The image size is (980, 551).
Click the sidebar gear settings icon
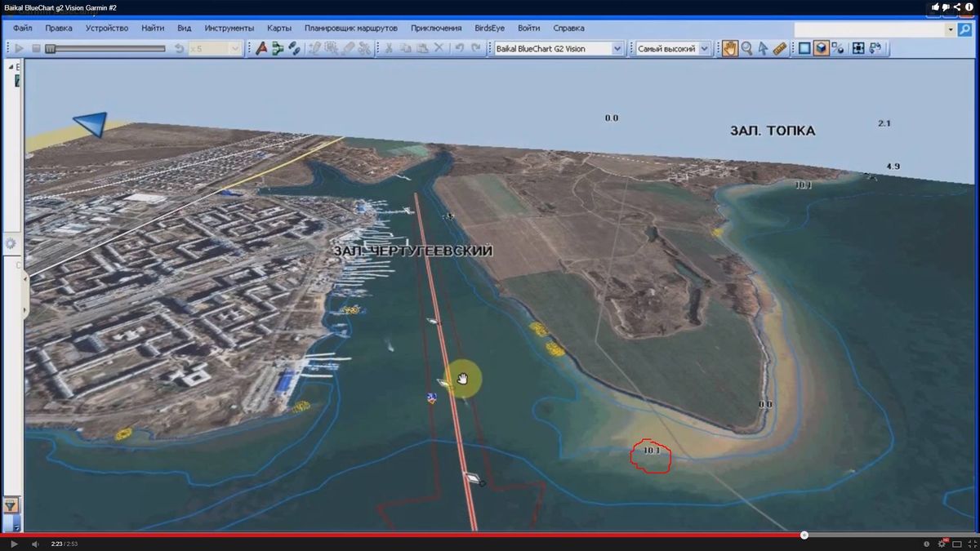pyautogui.click(x=11, y=243)
